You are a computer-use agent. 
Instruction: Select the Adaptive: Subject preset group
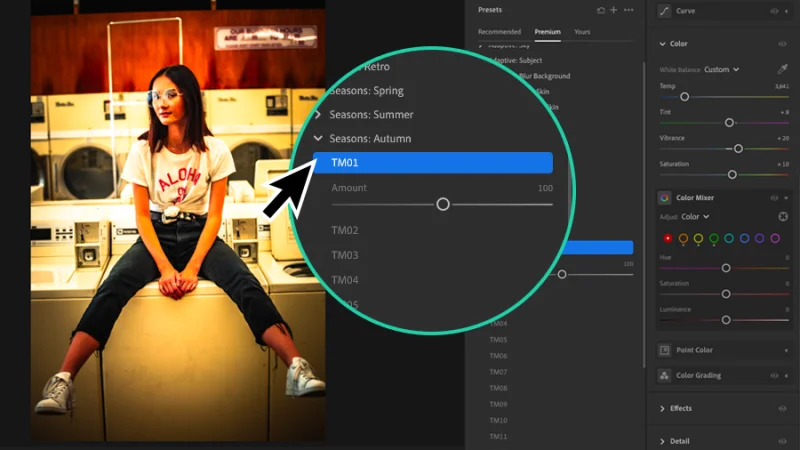[517, 60]
